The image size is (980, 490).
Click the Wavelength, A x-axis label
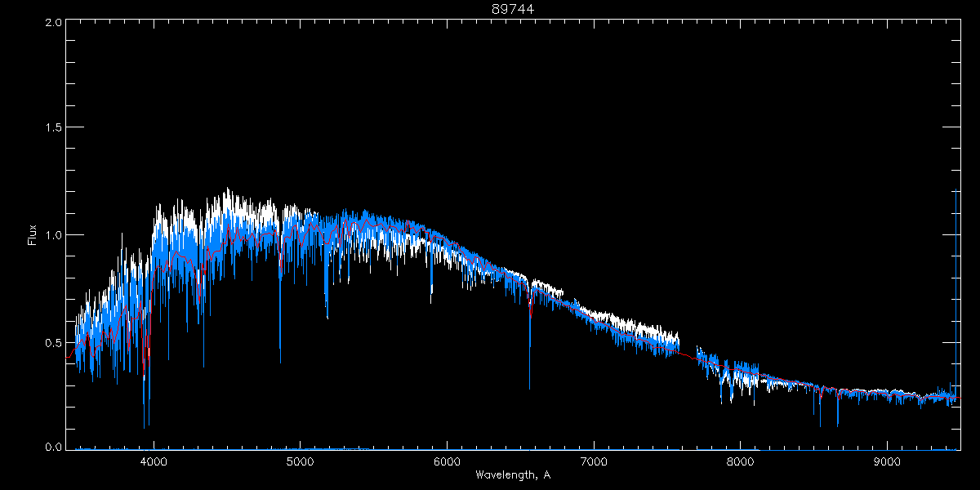pyautogui.click(x=513, y=474)
